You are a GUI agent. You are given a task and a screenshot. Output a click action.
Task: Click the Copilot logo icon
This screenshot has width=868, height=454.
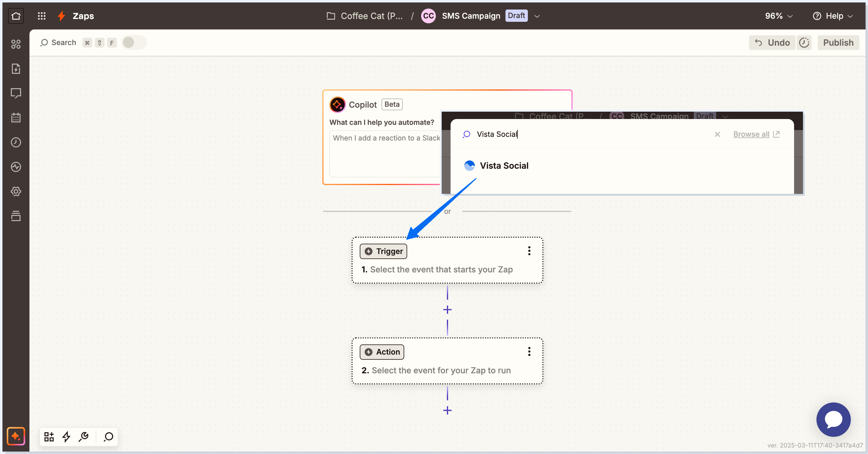tap(337, 105)
